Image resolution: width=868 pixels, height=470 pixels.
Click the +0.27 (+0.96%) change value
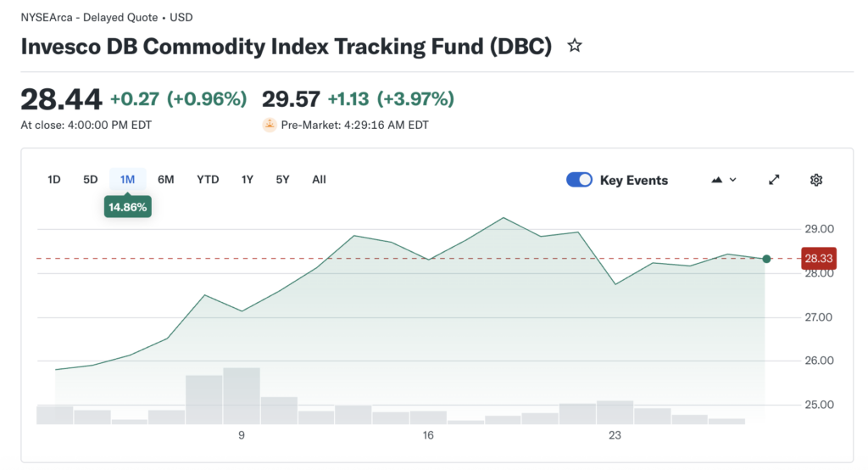click(178, 99)
